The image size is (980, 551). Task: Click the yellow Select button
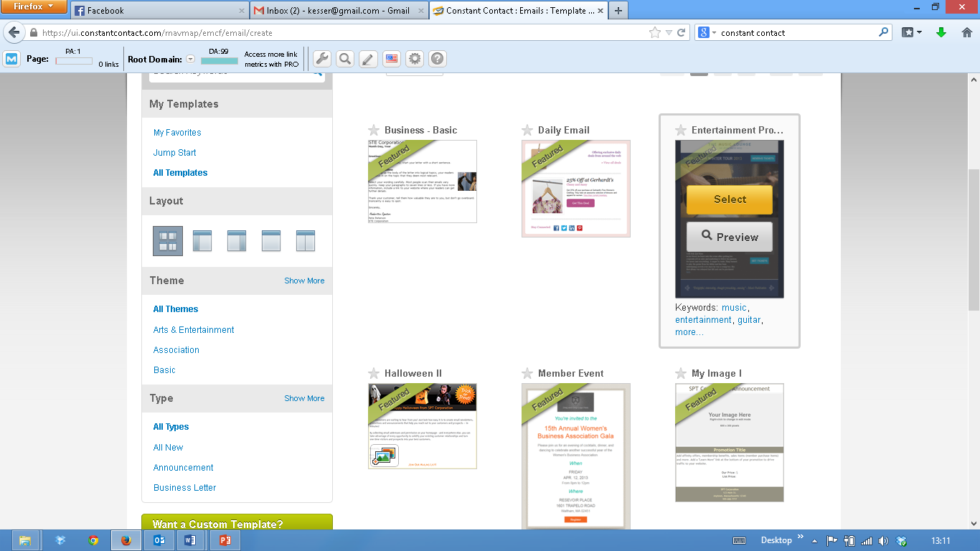[x=730, y=199]
